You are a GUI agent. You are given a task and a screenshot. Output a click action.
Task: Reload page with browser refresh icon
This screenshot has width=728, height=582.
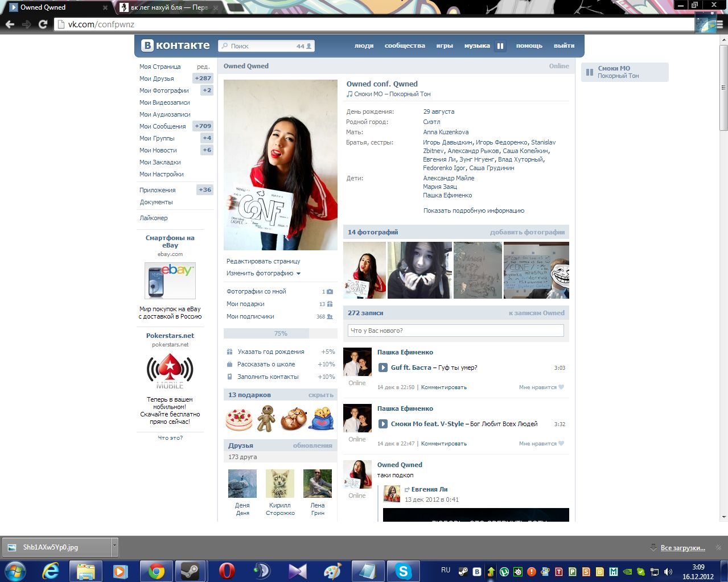pos(43,24)
